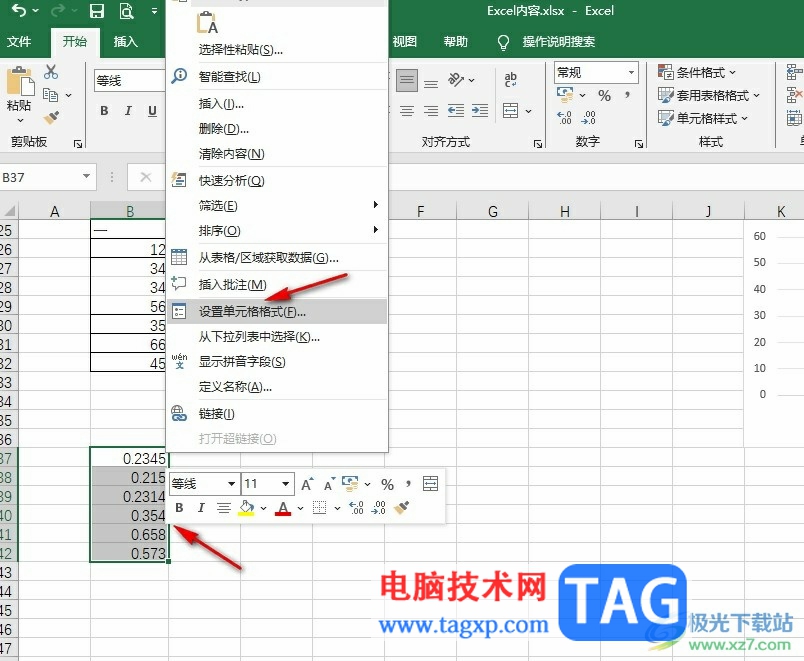Choose 清除内容(N) from context menu

(x=277, y=154)
